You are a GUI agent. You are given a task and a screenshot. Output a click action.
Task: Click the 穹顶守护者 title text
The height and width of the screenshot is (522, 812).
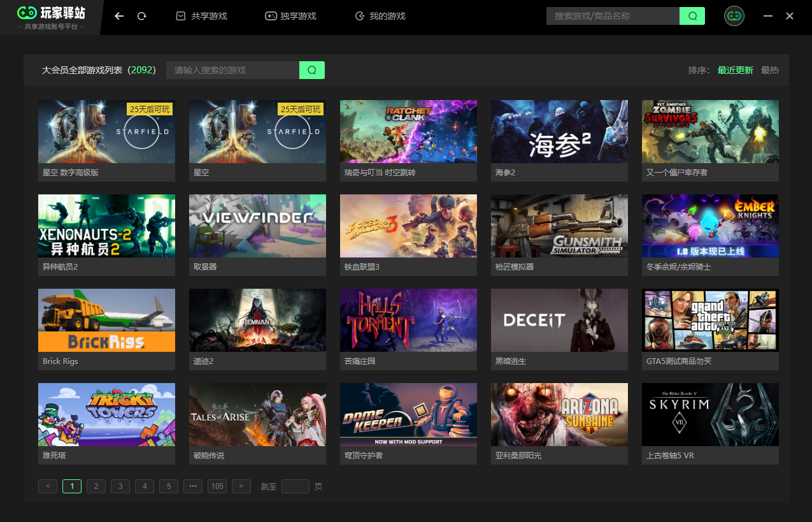coord(364,456)
